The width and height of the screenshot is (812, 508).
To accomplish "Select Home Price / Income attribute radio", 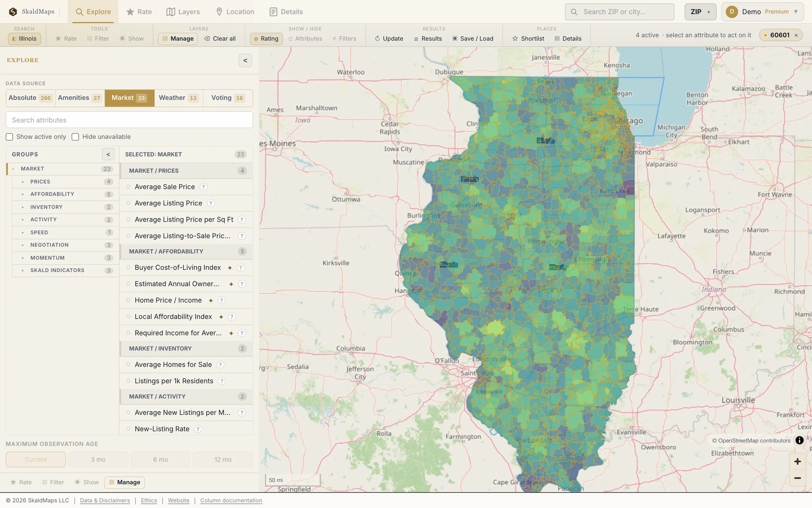I will (128, 300).
